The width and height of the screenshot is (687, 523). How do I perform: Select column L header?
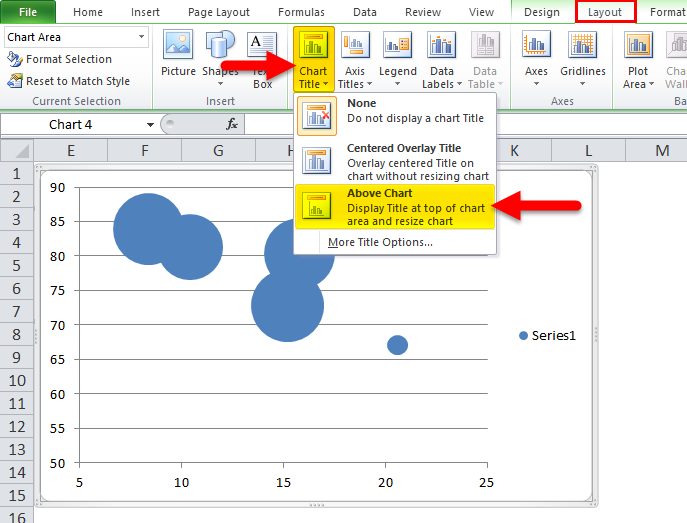pos(588,151)
